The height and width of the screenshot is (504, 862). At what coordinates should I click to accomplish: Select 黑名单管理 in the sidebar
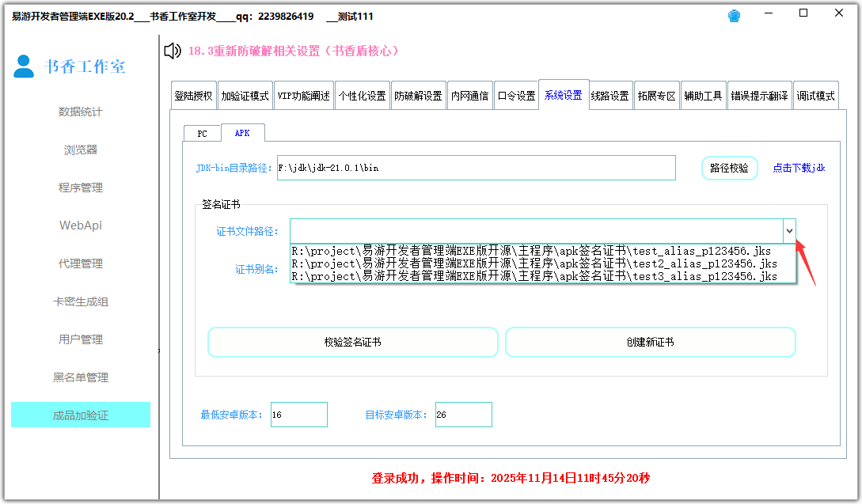[x=79, y=377]
